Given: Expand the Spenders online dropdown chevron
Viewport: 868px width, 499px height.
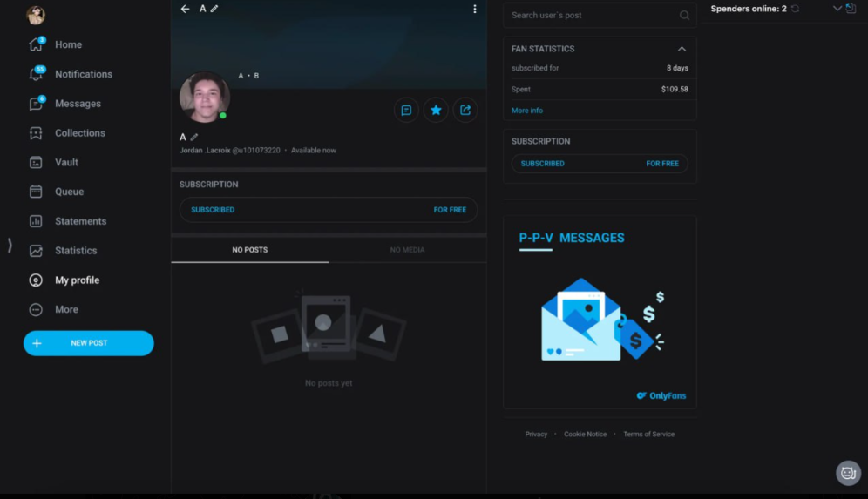Looking at the screenshot, I should [x=837, y=9].
